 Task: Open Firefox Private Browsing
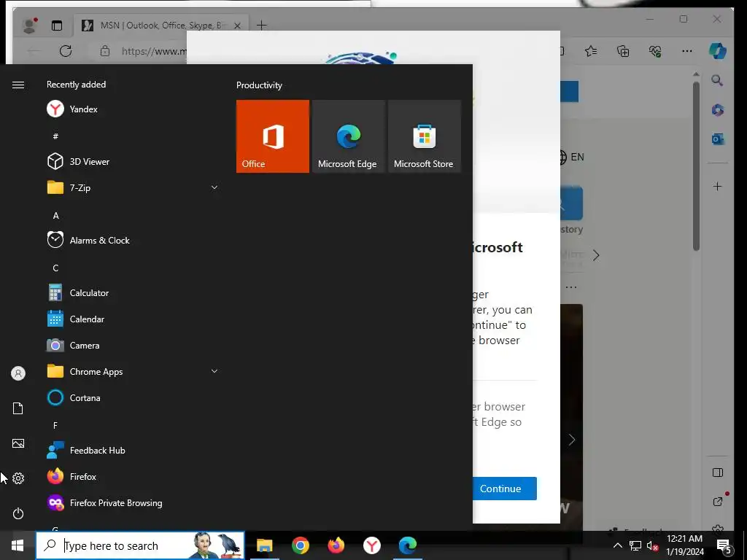point(132,503)
